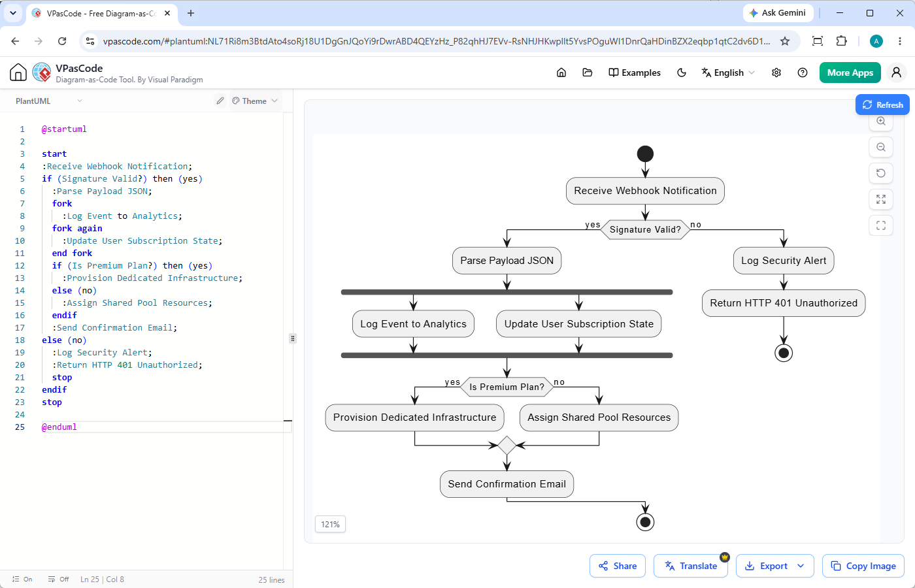Click the Share button
The width and height of the screenshot is (915, 588).
pyautogui.click(x=618, y=566)
